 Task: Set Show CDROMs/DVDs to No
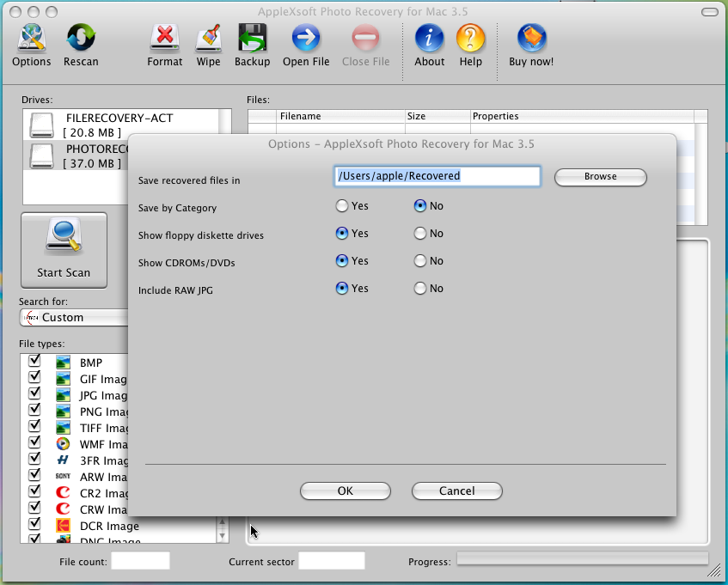coord(420,261)
